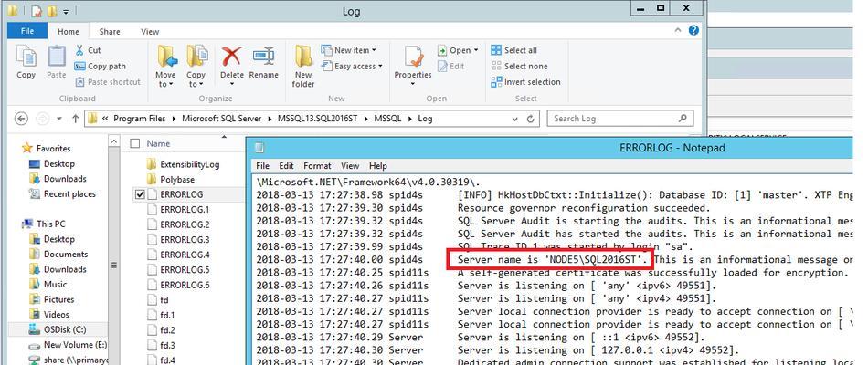
Task: Refresh the Log folder view
Action: tap(530, 119)
